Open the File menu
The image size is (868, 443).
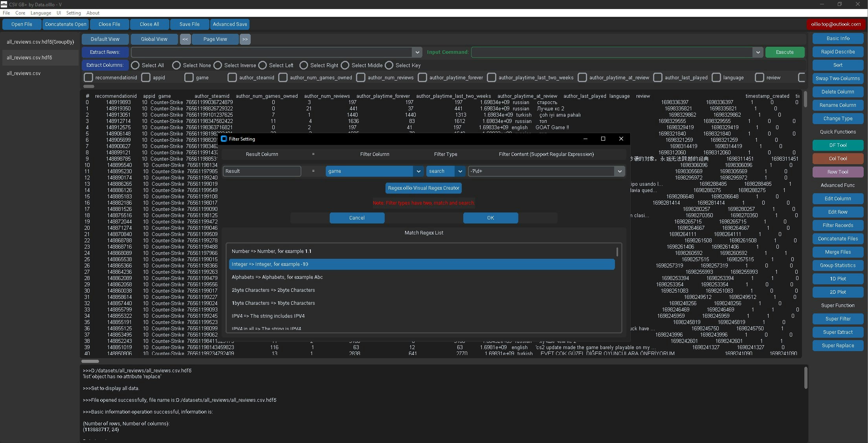click(x=6, y=13)
